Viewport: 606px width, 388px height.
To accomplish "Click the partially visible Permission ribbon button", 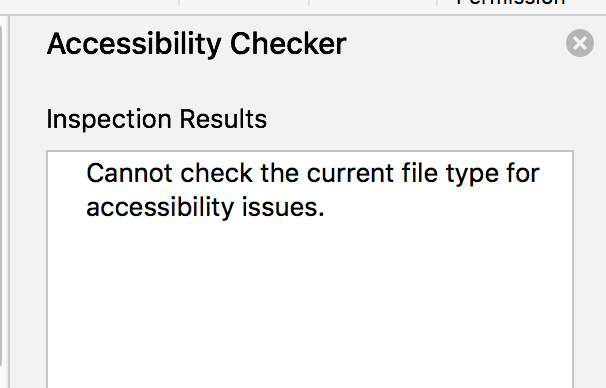I will (511, 3).
